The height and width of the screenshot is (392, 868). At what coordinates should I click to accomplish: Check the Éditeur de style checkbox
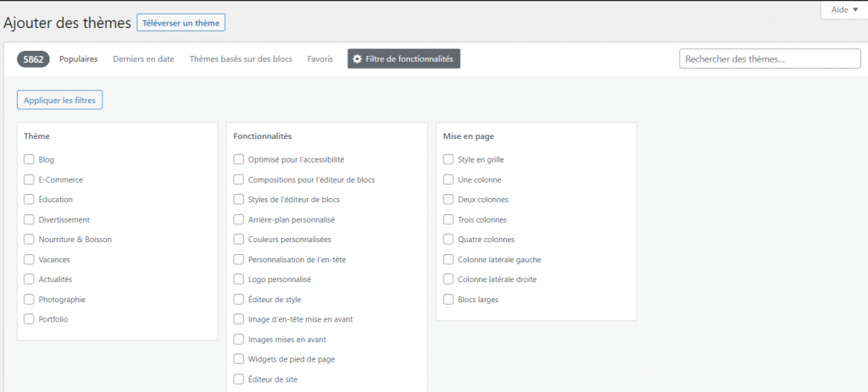click(x=238, y=299)
